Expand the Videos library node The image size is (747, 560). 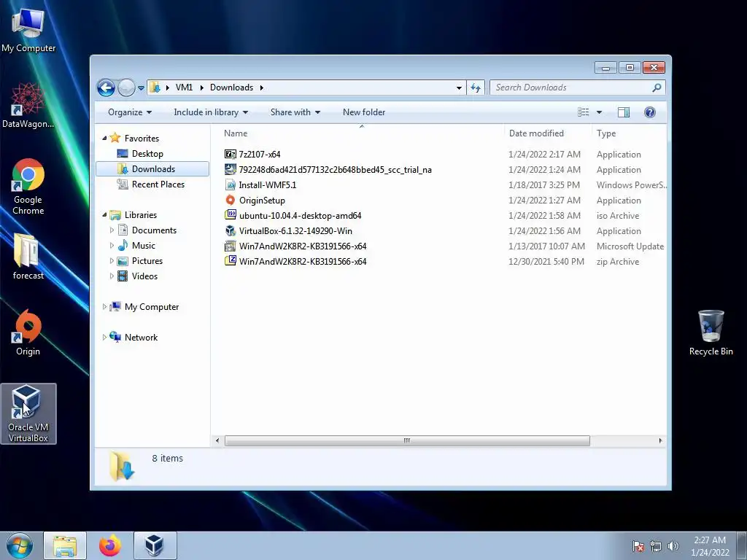112,276
